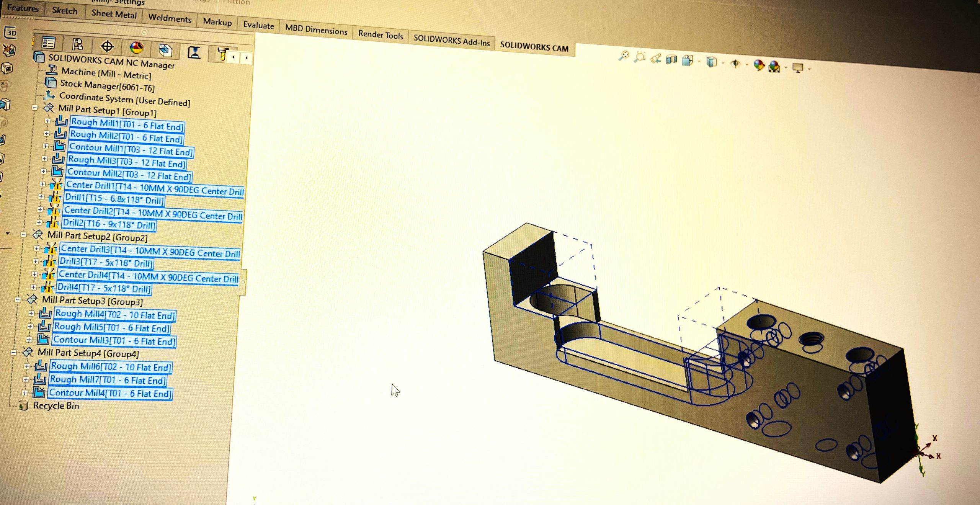Open the SOLIDWORKS Add-Ins tab

pos(451,40)
